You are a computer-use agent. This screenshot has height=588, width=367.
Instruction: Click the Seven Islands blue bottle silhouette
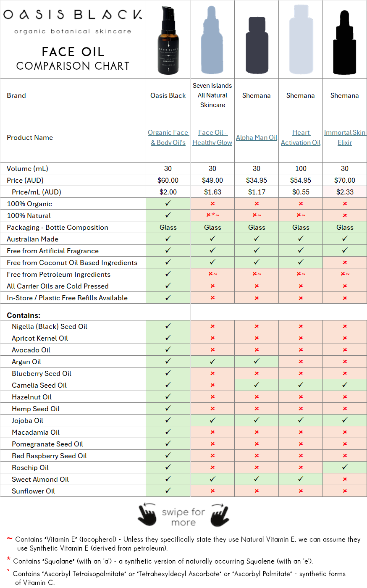(212, 41)
